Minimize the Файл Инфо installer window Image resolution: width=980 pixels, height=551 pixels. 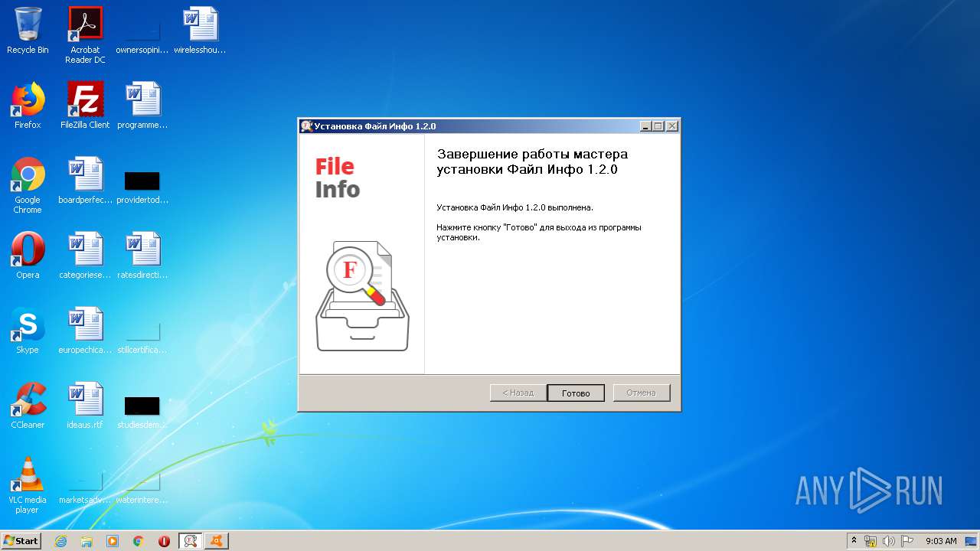pos(645,126)
